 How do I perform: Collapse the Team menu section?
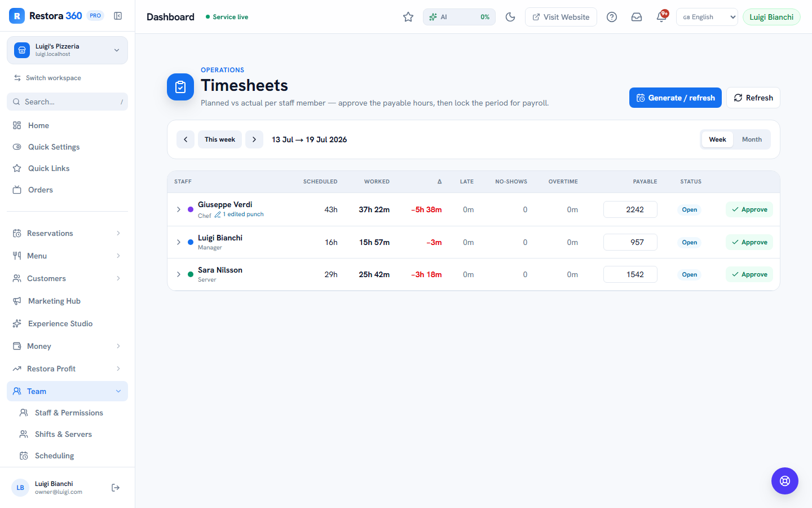coord(68,391)
